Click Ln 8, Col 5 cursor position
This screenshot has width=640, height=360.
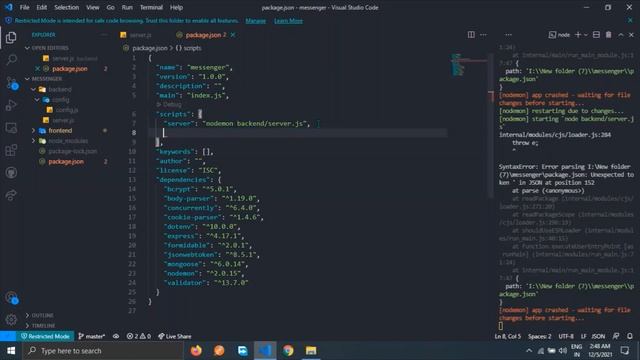coord(508,336)
